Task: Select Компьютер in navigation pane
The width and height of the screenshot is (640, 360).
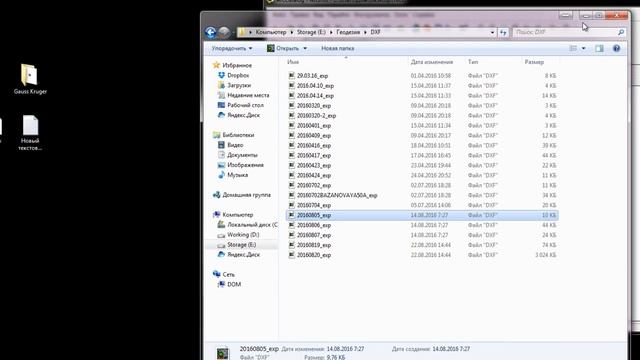Action: coord(233,215)
